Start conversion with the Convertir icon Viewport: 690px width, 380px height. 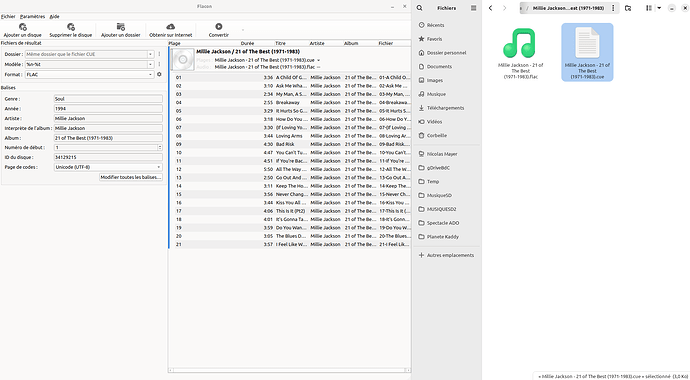(219, 27)
